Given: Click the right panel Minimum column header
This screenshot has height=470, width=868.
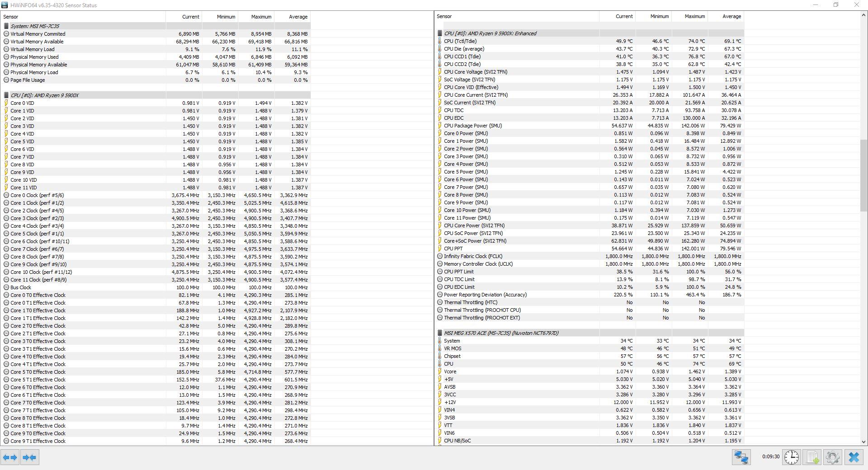Looking at the screenshot, I should pyautogui.click(x=653, y=16).
